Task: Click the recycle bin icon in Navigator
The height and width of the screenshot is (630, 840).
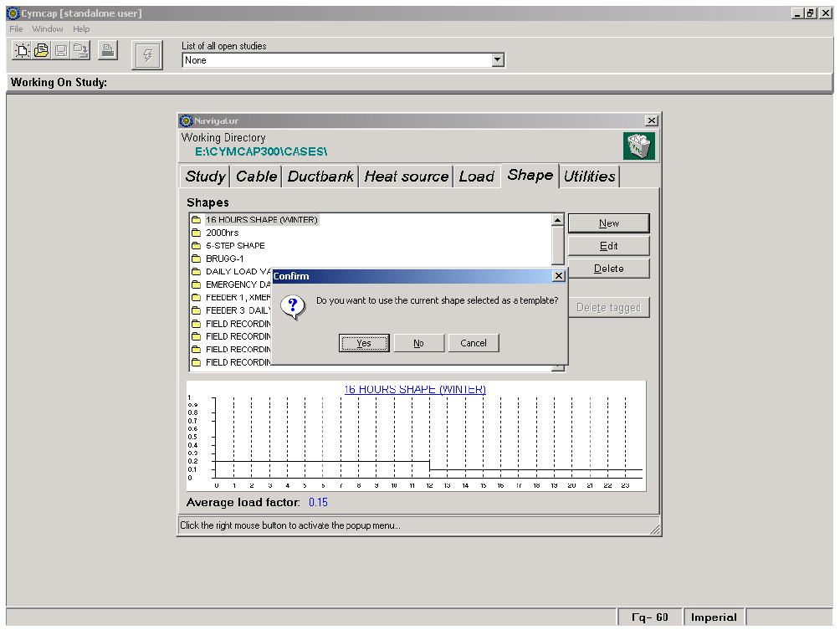Action: tap(638, 146)
